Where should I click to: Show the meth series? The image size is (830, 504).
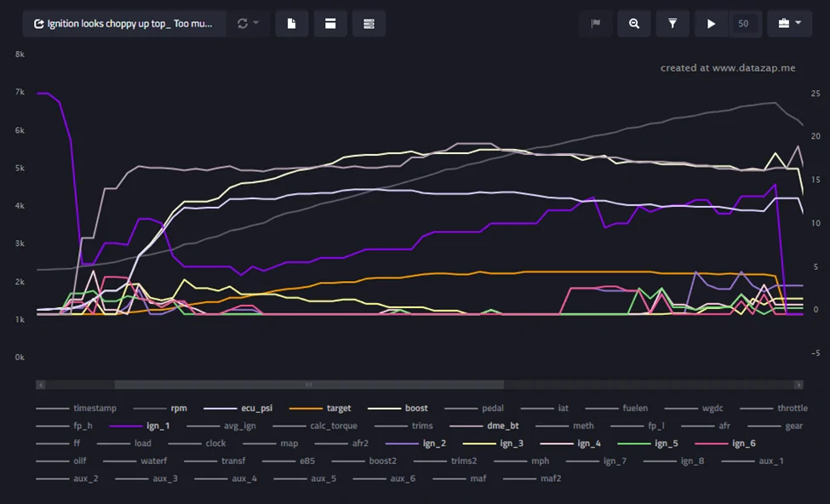pyautogui.click(x=564, y=426)
